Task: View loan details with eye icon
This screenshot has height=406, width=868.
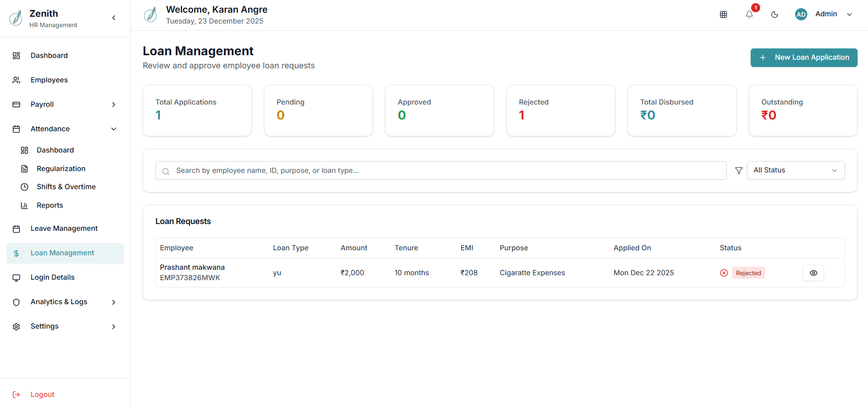Action: tap(813, 273)
